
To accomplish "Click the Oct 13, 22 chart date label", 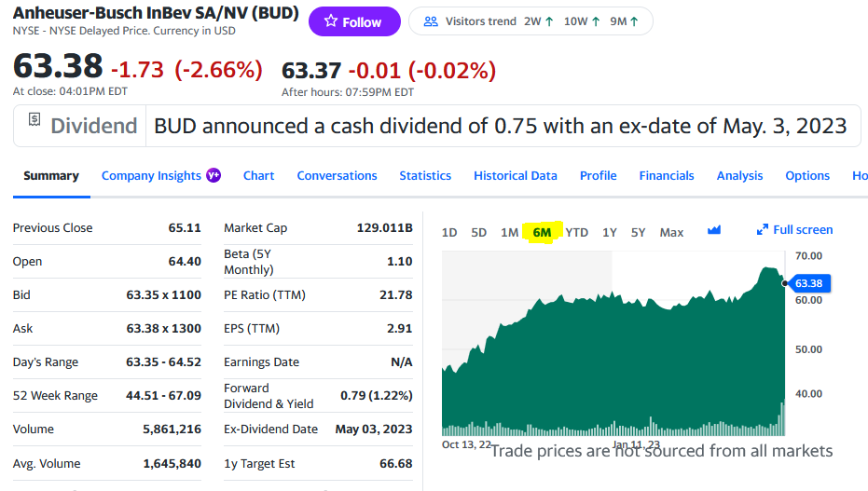I will [x=467, y=444].
